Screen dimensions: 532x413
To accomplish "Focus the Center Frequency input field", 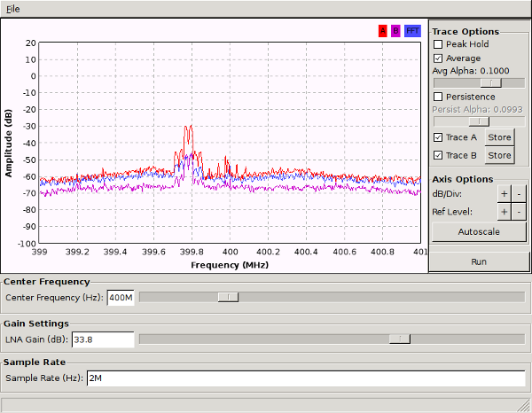I will coord(121,298).
